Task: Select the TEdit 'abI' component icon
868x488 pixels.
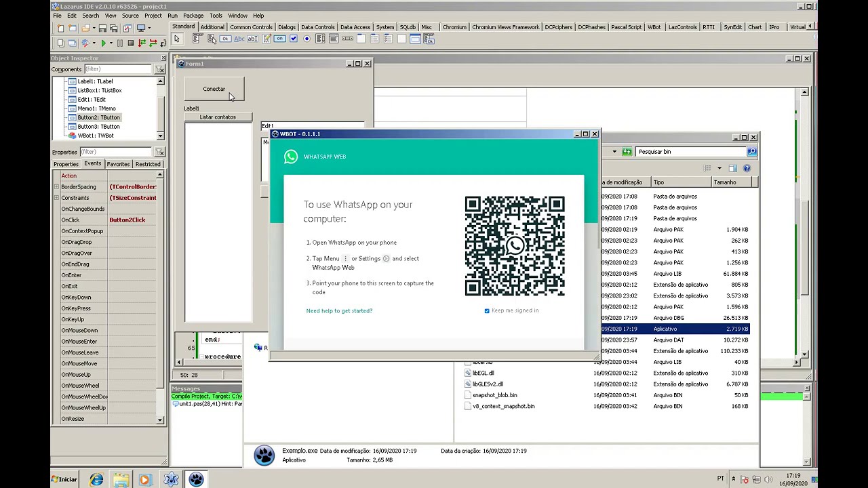Action: 252,39
